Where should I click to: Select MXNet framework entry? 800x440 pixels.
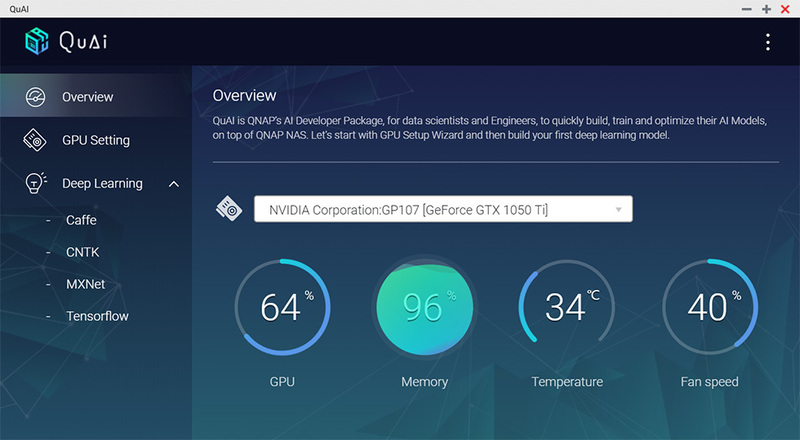pyautogui.click(x=86, y=284)
